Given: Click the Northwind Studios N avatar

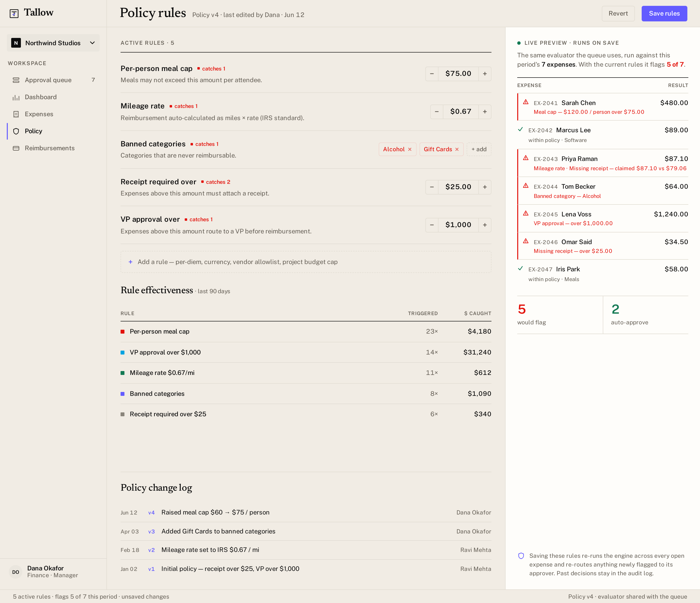Looking at the screenshot, I should 16,43.
